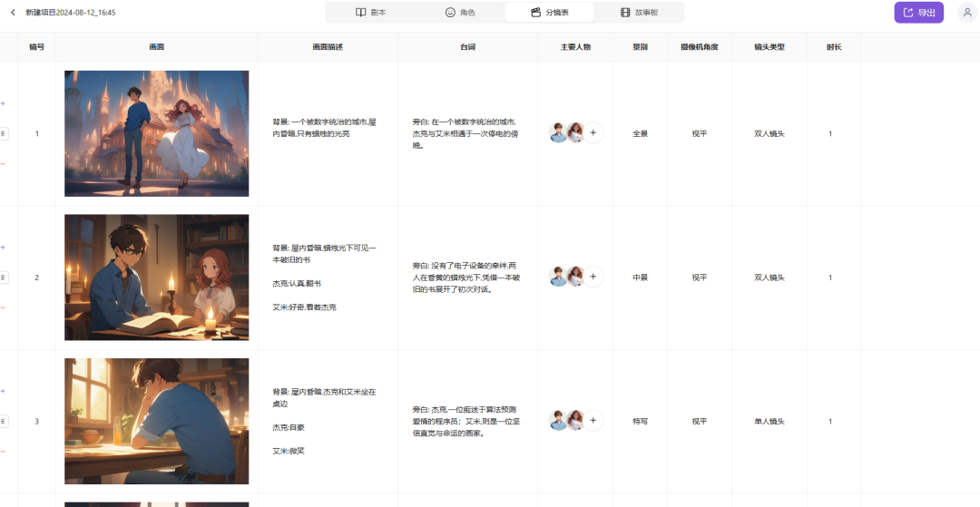Open the shot 2 candlelit reading thumbnail
Image resolution: width=980 pixels, height=507 pixels.
tap(156, 278)
